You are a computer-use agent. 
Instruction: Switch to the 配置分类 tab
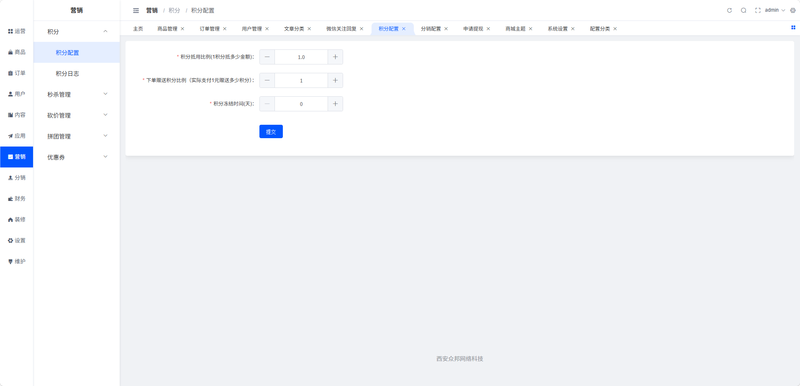[601, 29]
